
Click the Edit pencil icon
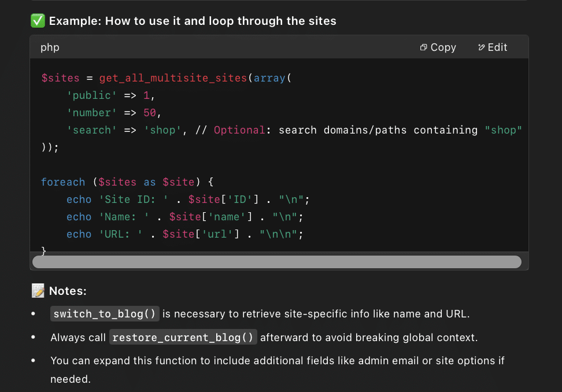point(482,47)
